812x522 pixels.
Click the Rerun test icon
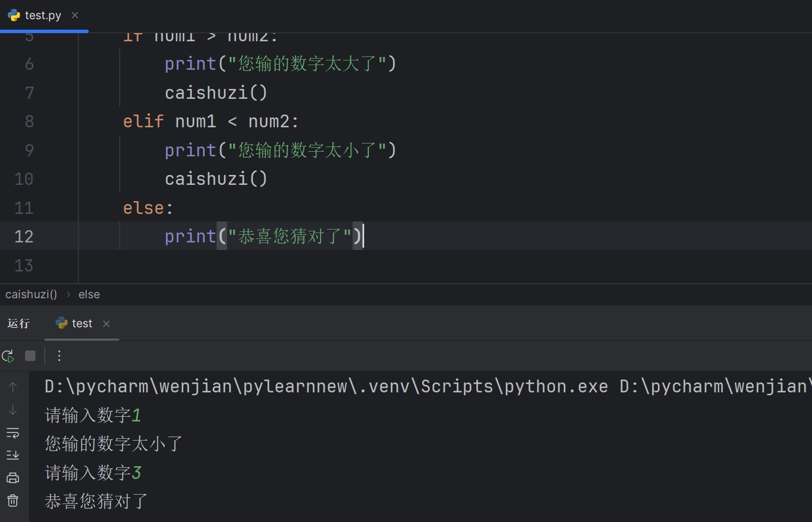8,356
